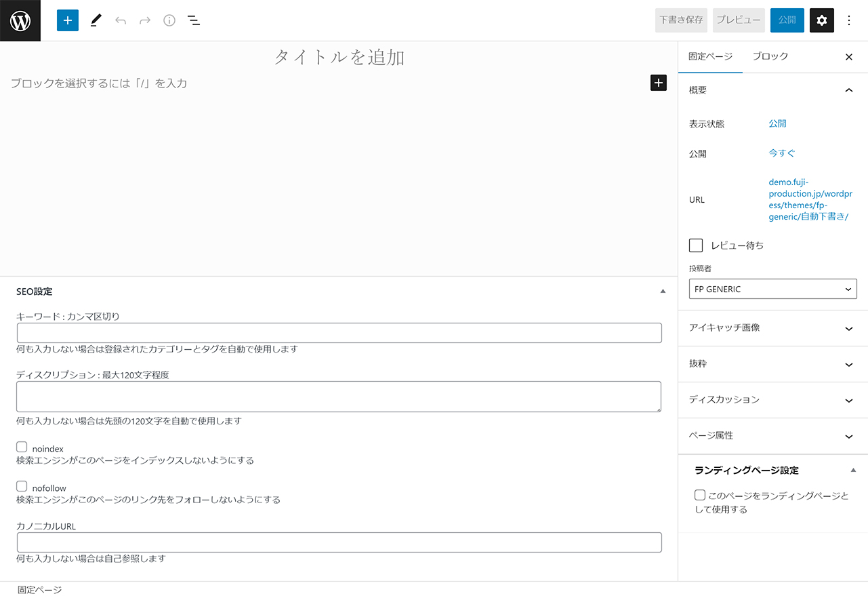Click the black add block button in content

click(x=659, y=83)
